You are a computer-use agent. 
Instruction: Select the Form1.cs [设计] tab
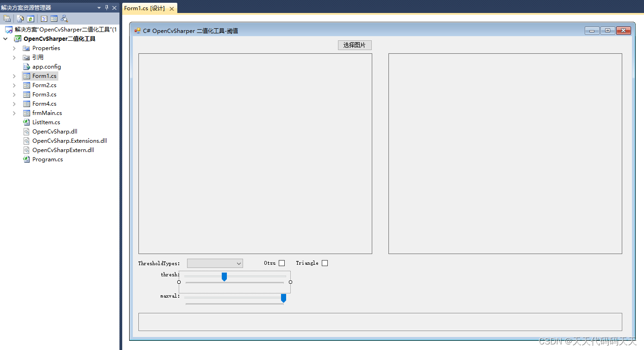click(144, 8)
